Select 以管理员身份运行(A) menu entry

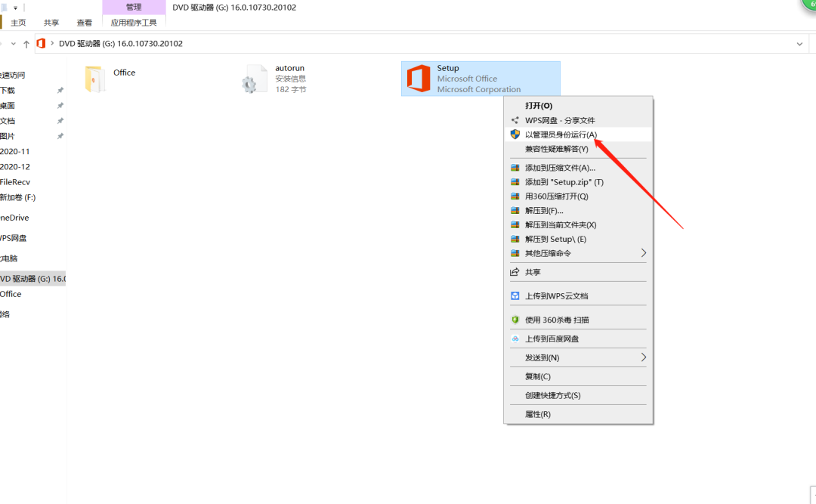pyautogui.click(x=578, y=135)
